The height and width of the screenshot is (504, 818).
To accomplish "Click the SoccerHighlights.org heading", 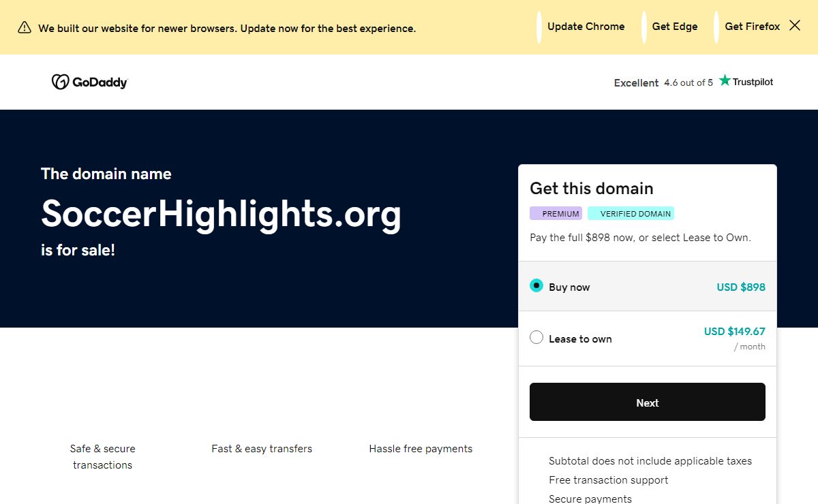I will (222, 214).
